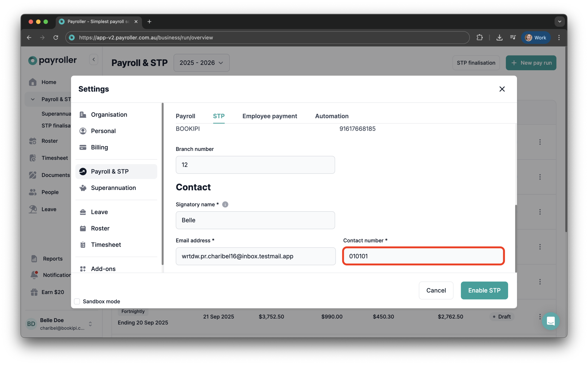
Task: Go back in browser history
Action: pyautogui.click(x=29, y=37)
